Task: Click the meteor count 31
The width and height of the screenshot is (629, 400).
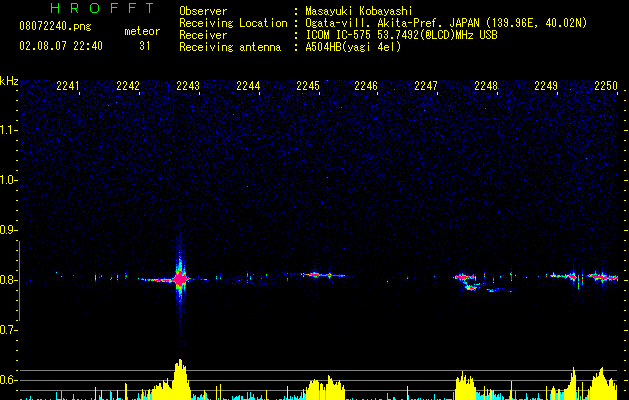Action: pyautogui.click(x=145, y=46)
